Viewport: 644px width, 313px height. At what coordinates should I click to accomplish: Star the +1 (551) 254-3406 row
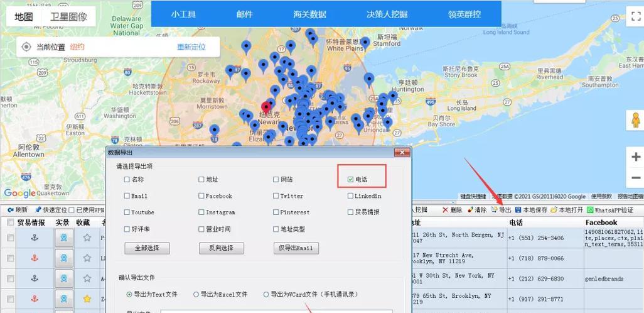coord(87,238)
